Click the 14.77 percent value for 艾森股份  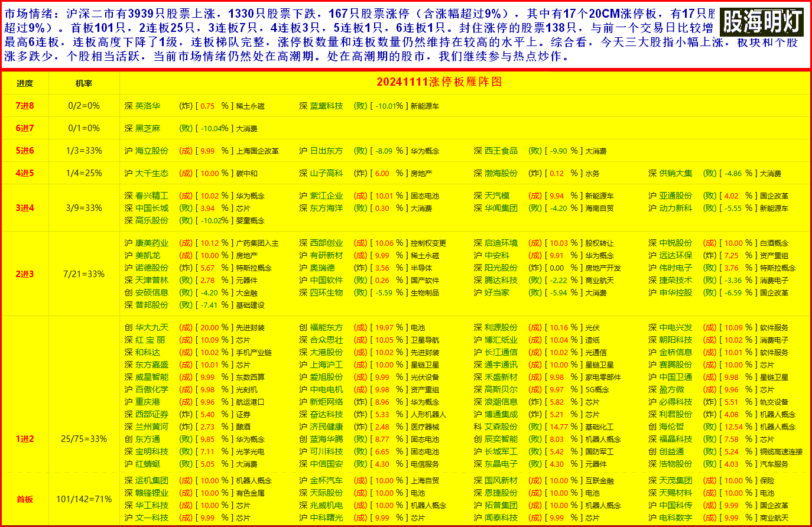(559, 427)
